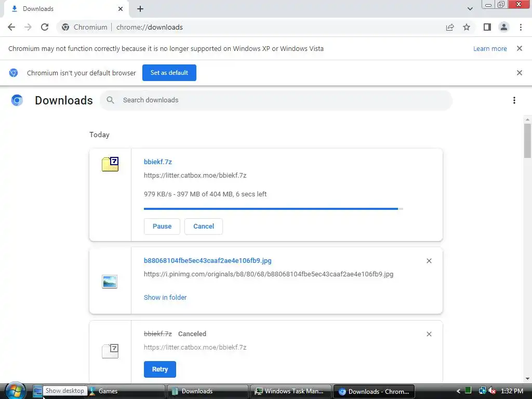532x399 pixels.
Task: Click the litter.catbox.moe URL of active download
Action: pos(195,176)
